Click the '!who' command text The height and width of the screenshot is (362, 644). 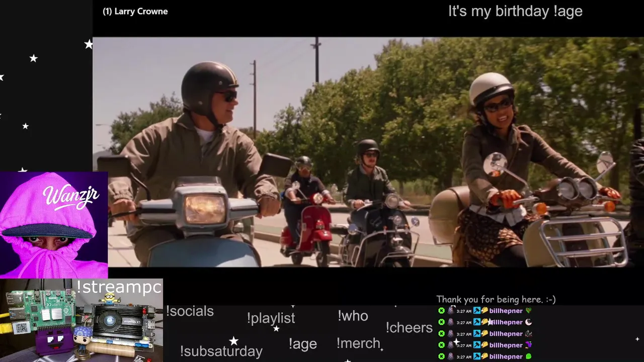(x=353, y=316)
